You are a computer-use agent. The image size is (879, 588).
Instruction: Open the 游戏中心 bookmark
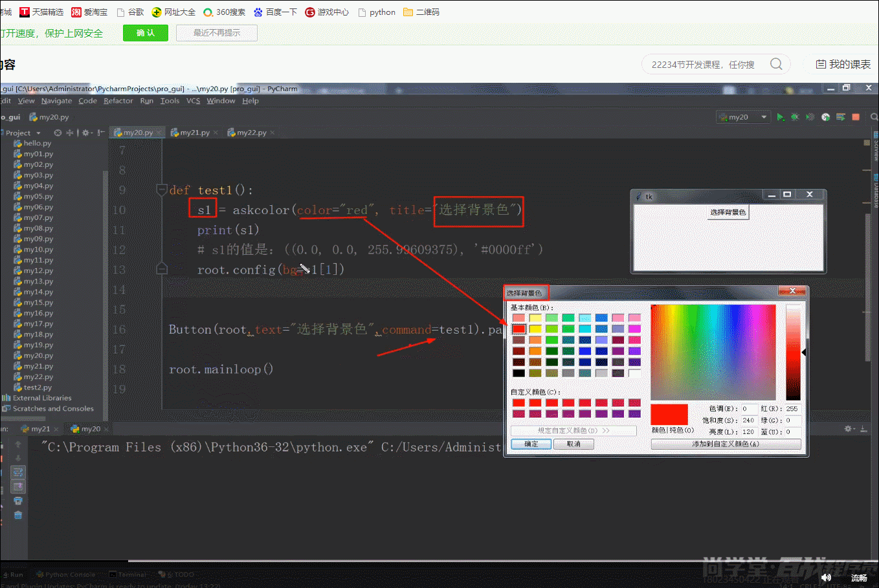tap(327, 12)
